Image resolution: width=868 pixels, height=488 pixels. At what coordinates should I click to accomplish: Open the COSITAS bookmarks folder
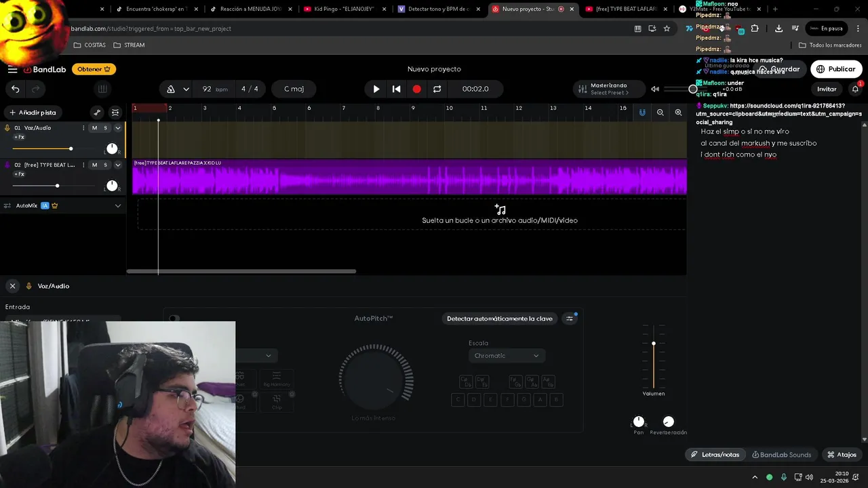point(90,45)
